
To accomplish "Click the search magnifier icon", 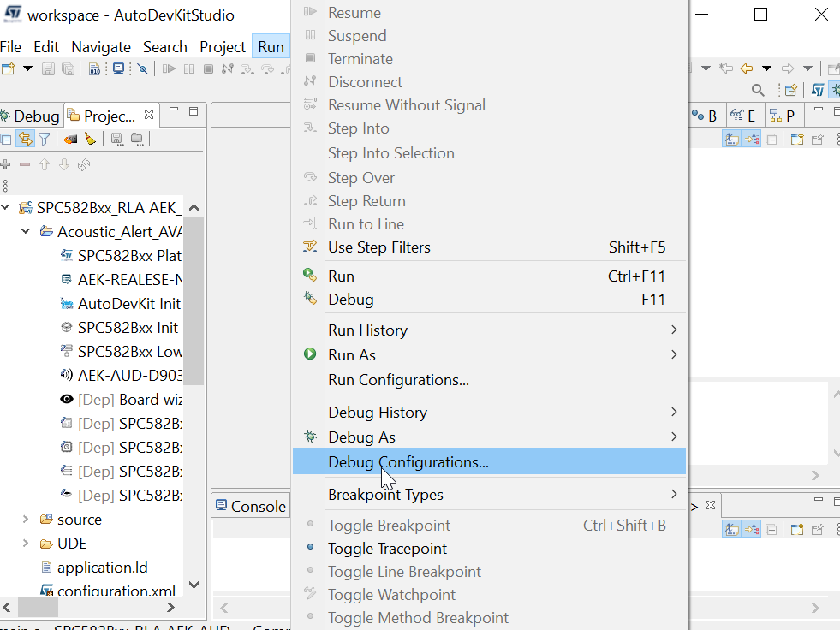I will point(758,90).
